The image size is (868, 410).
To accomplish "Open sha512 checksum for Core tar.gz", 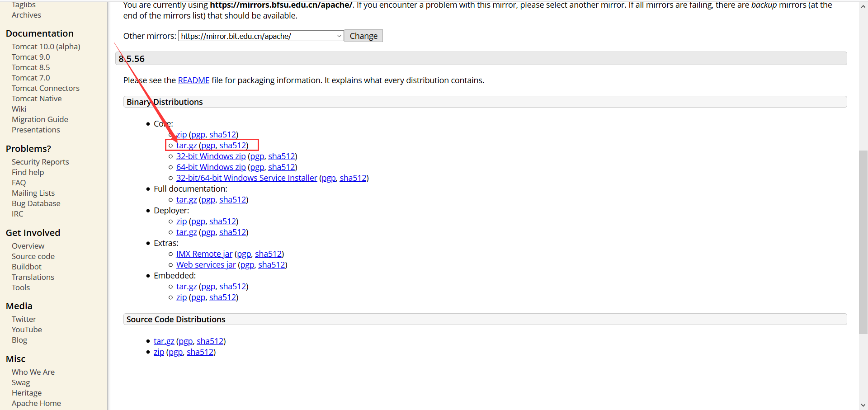I will [233, 145].
